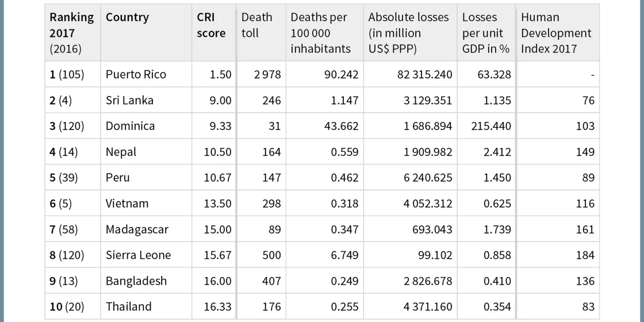The height and width of the screenshot is (322, 644).
Task: Click the Sierra Leone country cell
Action: (x=138, y=255)
